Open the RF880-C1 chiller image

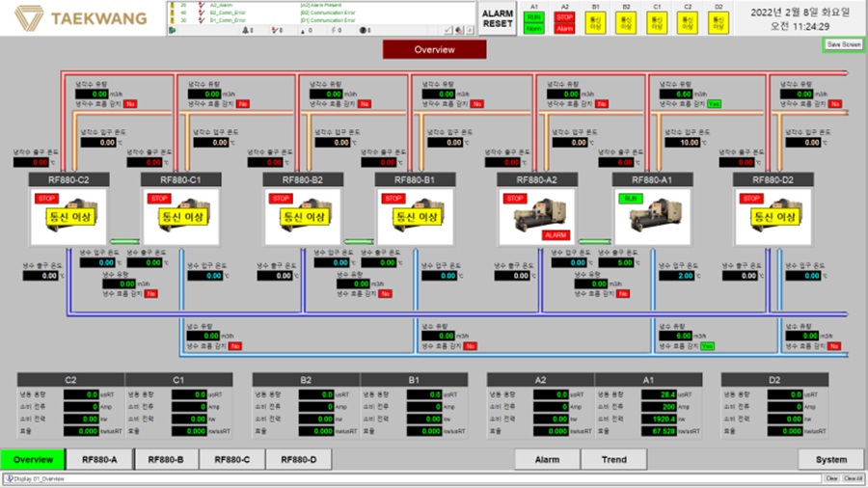[x=181, y=216]
